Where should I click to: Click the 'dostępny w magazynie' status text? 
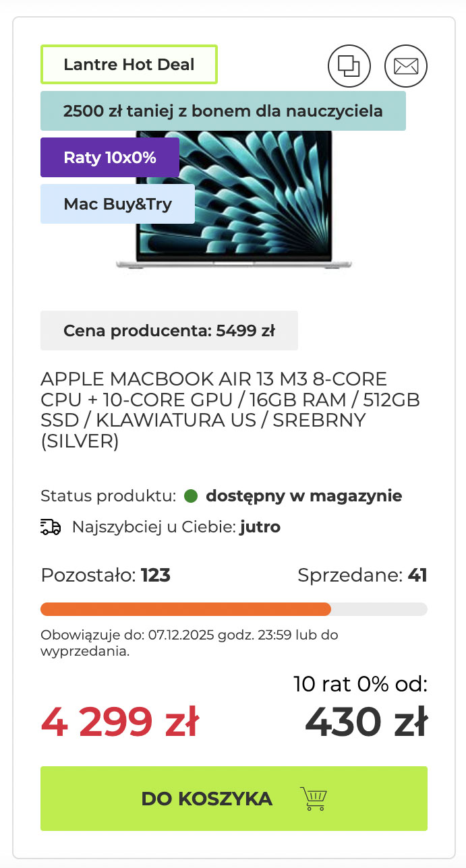coord(303,497)
